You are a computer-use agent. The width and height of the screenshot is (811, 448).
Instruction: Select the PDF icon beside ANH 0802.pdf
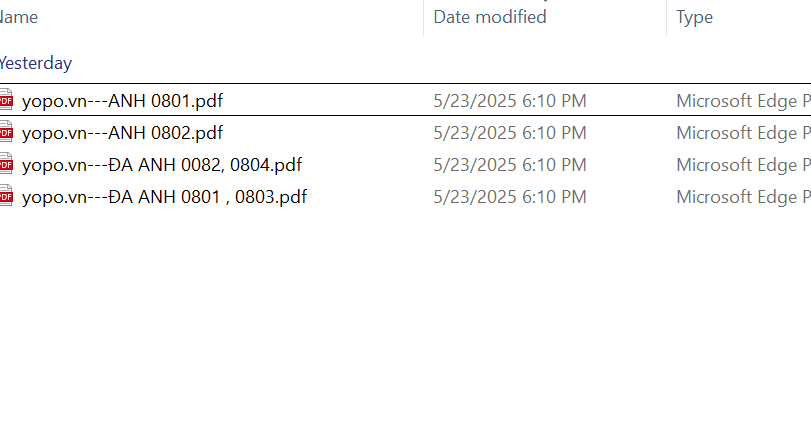6,132
